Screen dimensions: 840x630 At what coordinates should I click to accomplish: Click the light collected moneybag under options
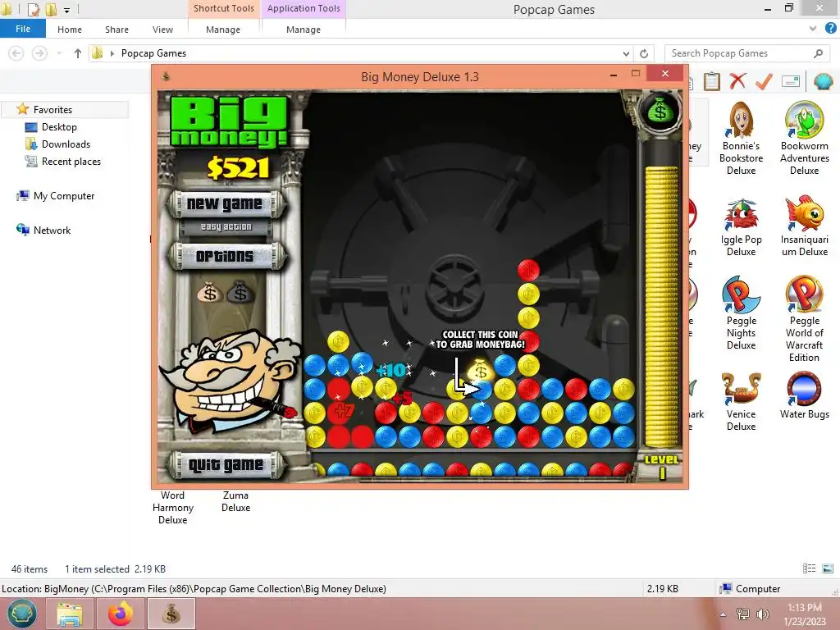coord(209,292)
